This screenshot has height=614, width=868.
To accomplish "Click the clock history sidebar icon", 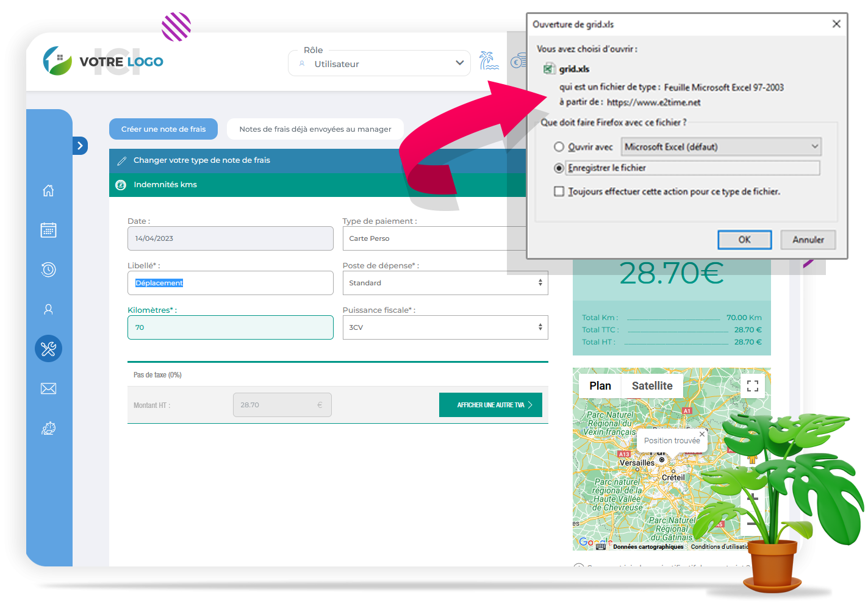I will click(48, 270).
